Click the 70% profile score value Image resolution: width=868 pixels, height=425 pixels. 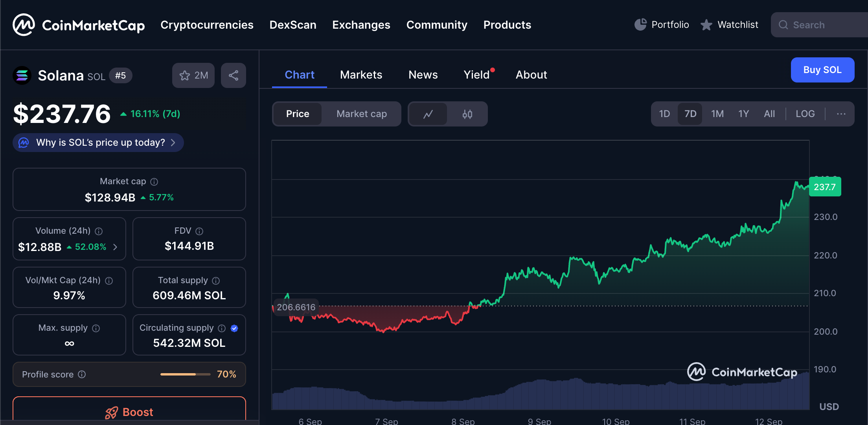226,374
